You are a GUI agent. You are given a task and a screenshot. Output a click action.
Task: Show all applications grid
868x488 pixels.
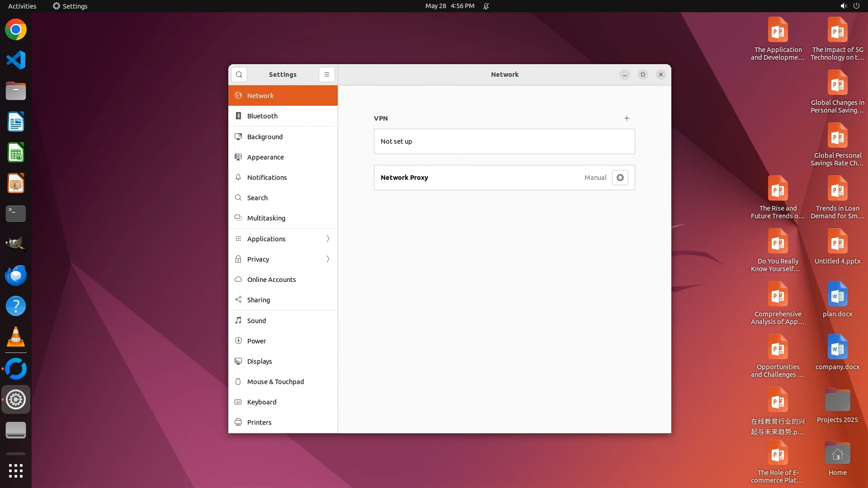click(16, 470)
